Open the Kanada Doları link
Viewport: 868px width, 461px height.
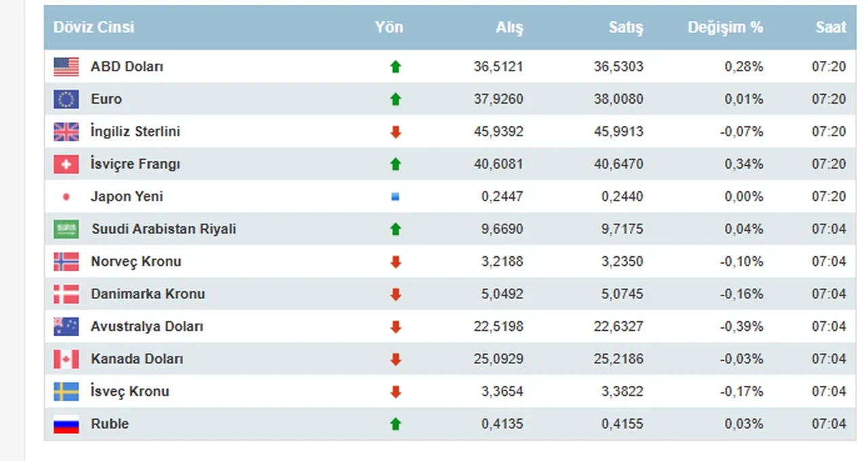pos(137,359)
